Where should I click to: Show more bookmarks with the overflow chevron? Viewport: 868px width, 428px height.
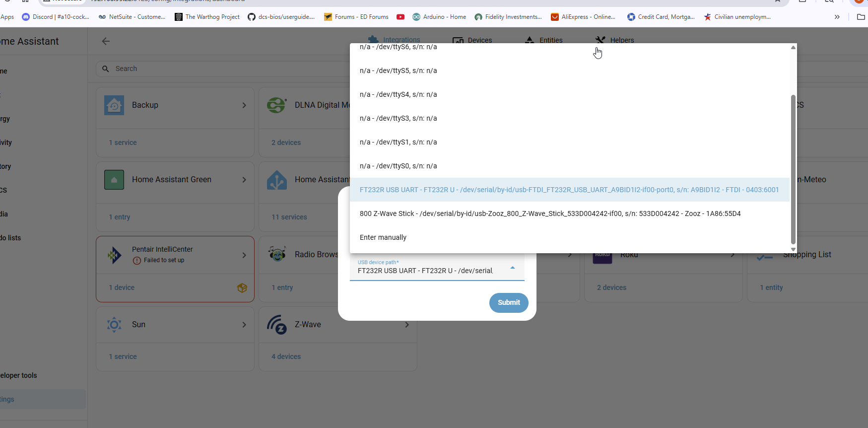pyautogui.click(x=837, y=17)
